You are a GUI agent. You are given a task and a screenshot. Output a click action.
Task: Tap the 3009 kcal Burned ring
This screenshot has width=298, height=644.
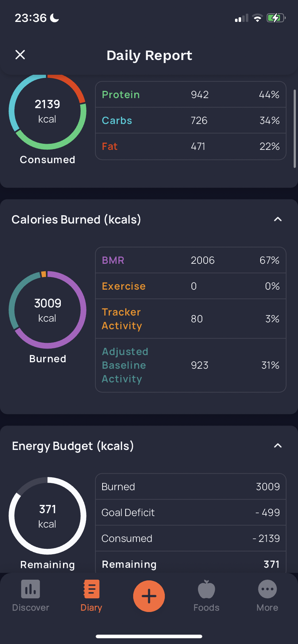tap(48, 310)
